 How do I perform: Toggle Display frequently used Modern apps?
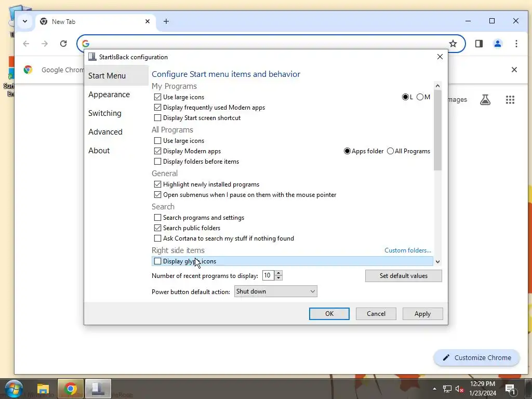[x=157, y=108]
